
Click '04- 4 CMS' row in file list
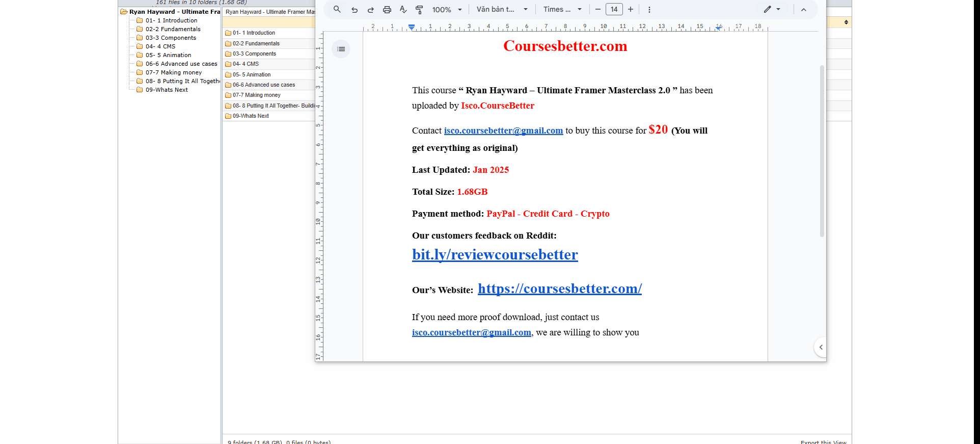269,64
